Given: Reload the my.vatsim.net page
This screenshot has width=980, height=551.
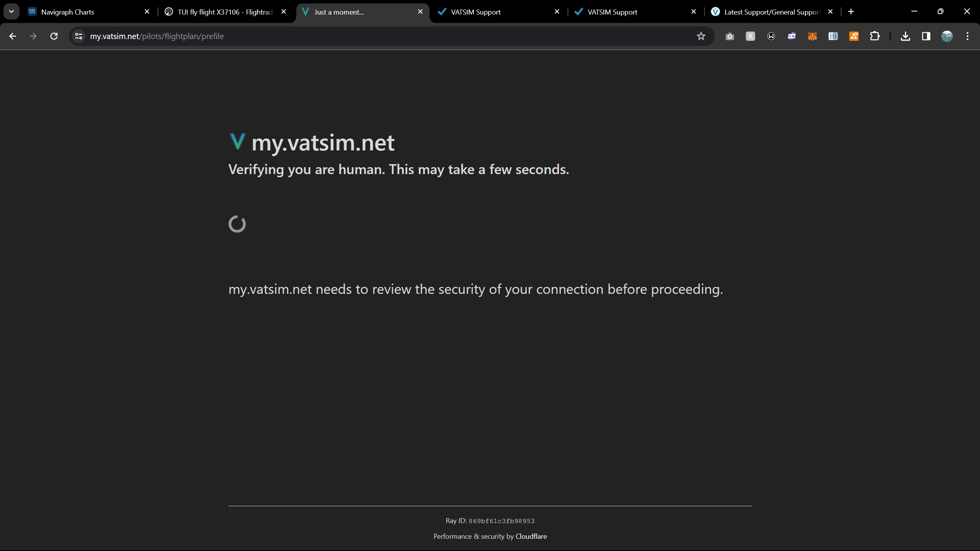Looking at the screenshot, I should click(x=54, y=36).
